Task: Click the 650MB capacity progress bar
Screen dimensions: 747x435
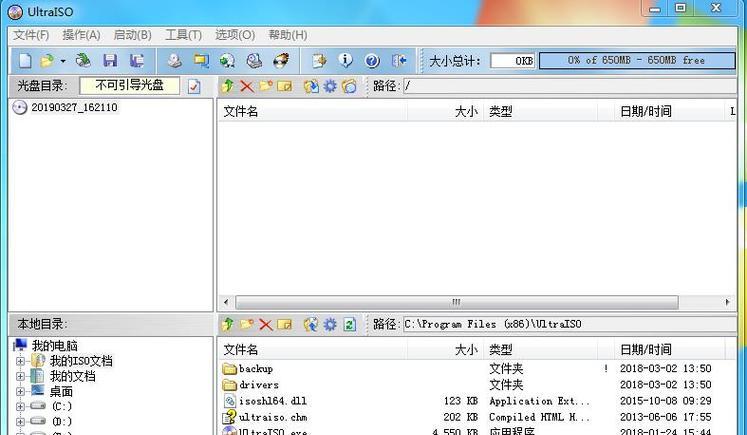Action: [636, 61]
